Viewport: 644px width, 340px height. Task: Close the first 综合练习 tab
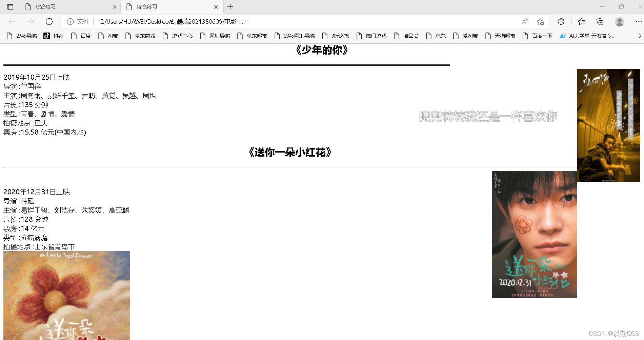(x=115, y=7)
